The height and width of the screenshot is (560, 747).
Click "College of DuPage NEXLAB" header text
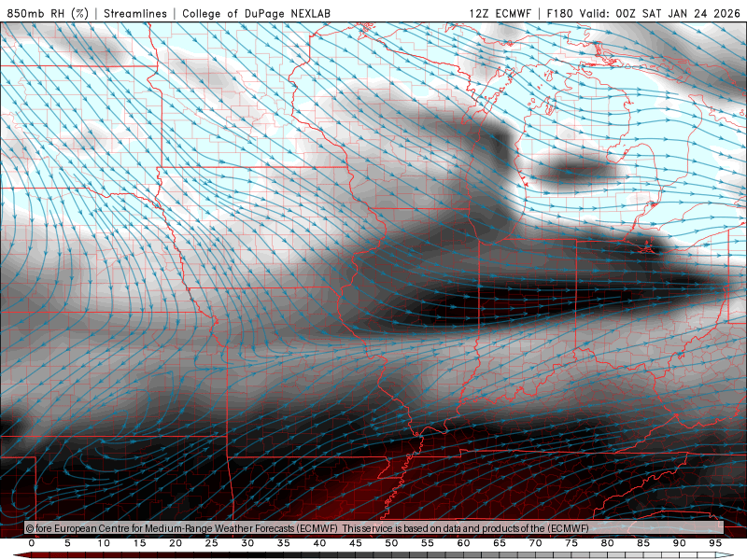coord(256,13)
